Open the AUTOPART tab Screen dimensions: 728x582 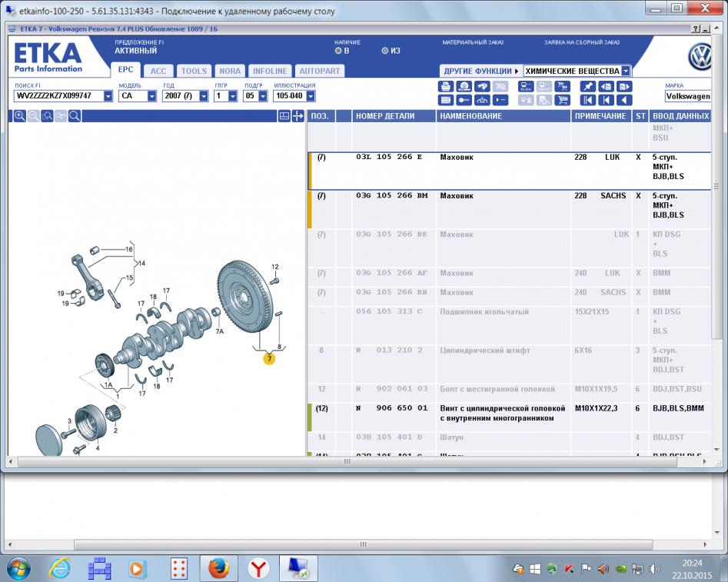tap(320, 71)
